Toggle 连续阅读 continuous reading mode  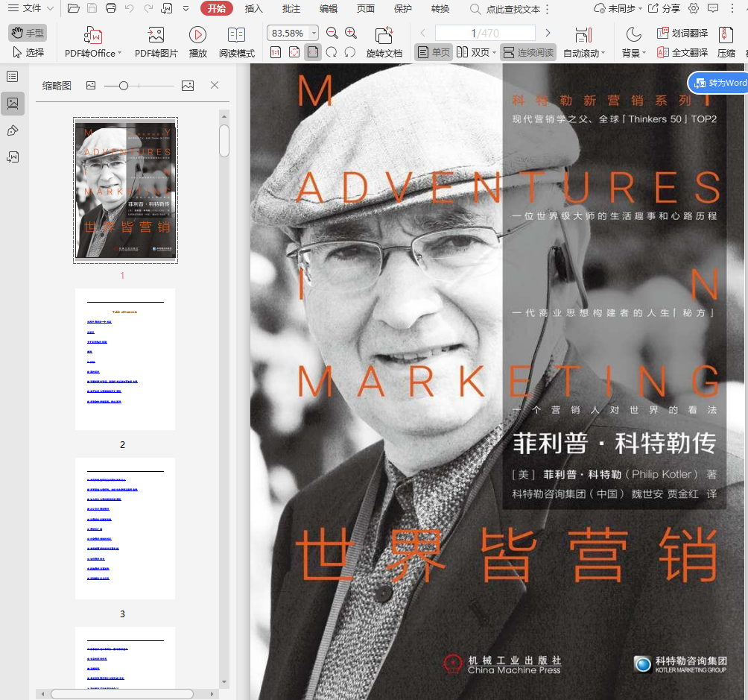528,53
